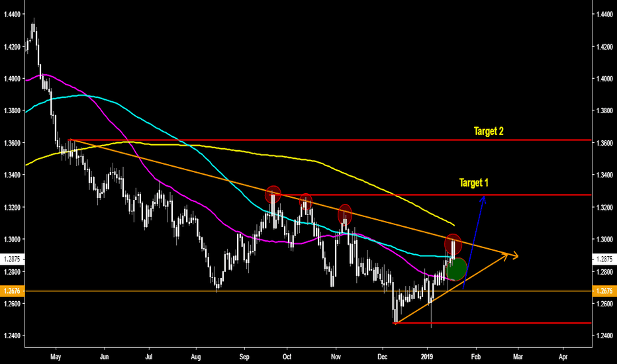
Task: Click the Mar label on time axis
Action: click(x=518, y=357)
